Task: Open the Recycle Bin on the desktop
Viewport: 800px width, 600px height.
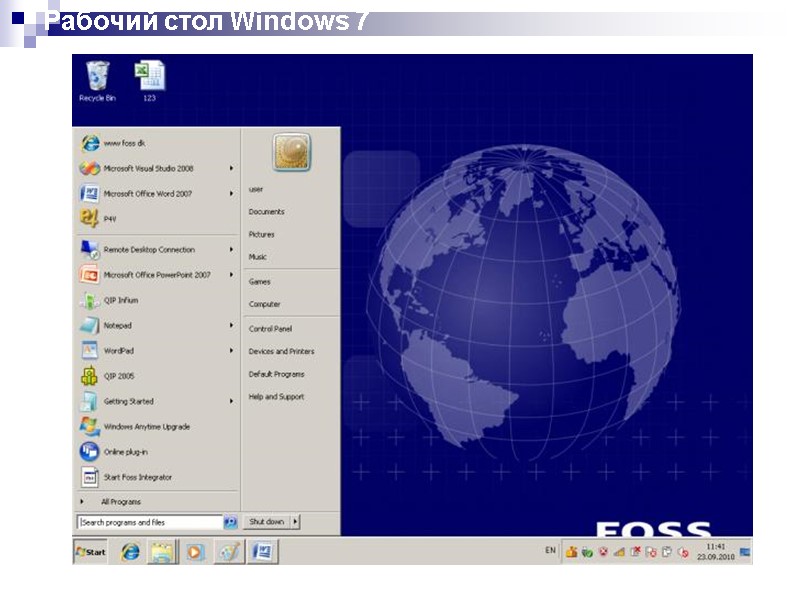Action: pos(96,73)
